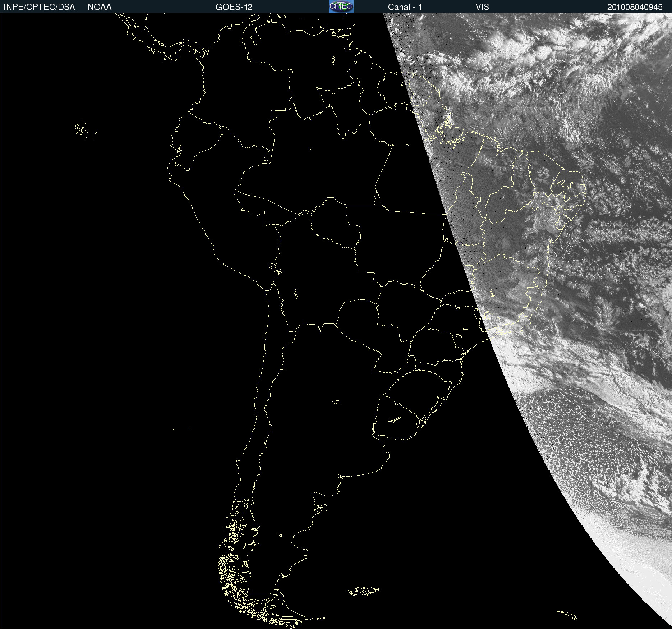Click the CPTEC logo in header
The image size is (672, 629).
341,6
